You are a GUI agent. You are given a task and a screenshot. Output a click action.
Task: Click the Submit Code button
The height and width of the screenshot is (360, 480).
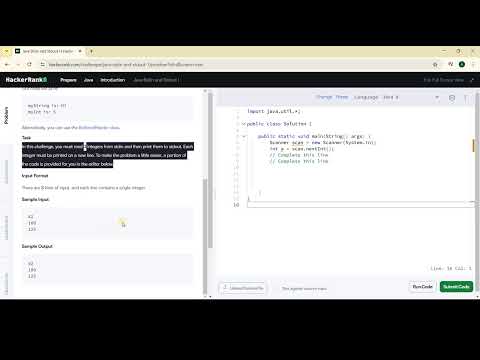pos(456,287)
